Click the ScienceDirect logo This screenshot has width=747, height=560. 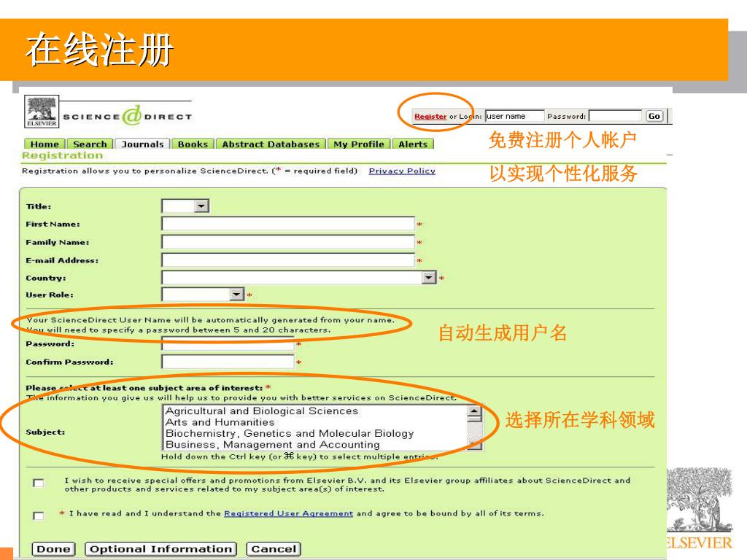(x=128, y=116)
